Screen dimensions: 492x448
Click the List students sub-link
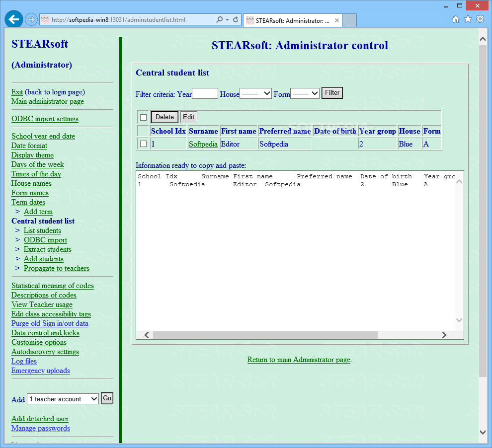pos(42,230)
